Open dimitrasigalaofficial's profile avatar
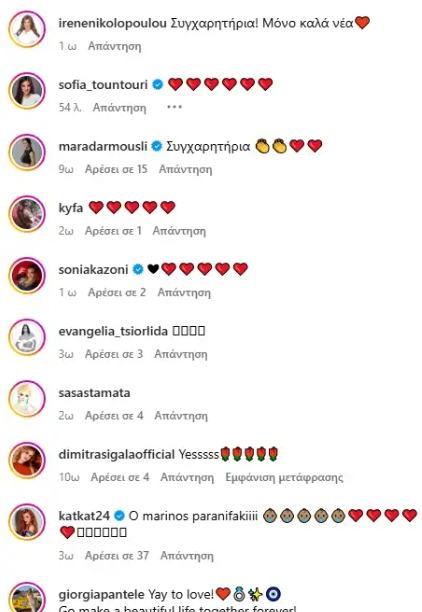Image resolution: width=422 pixels, height=612 pixels. pyautogui.click(x=27, y=461)
